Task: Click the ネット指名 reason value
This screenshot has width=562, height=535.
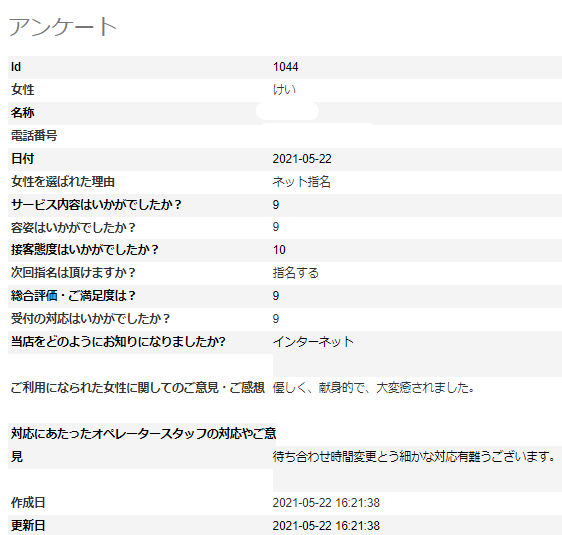Action: click(301, 182)
